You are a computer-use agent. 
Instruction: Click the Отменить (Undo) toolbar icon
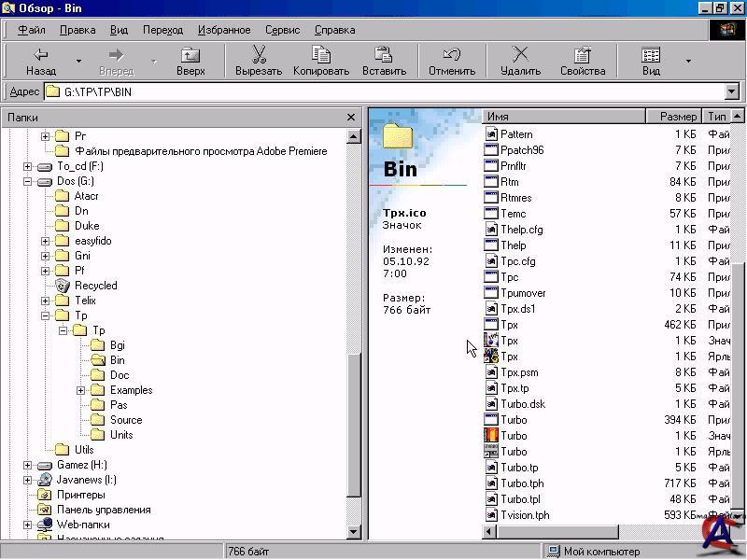pyautogui.click(x=452, y=55)
